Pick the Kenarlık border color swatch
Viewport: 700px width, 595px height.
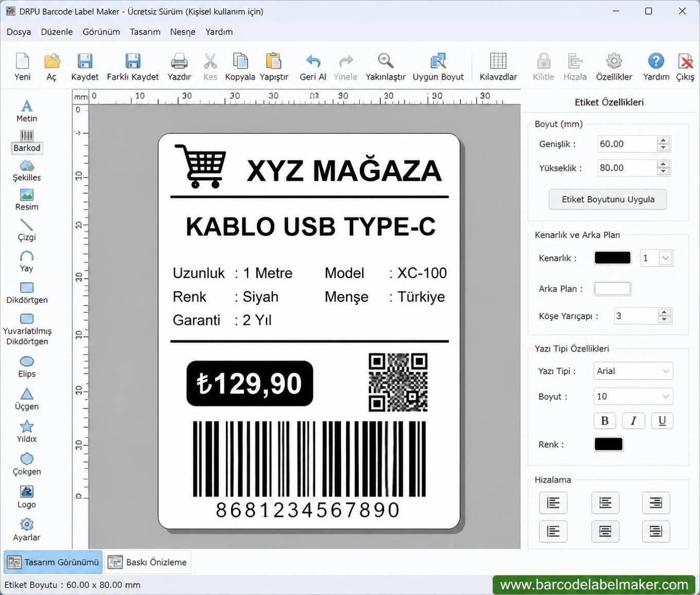click(612, 258)
